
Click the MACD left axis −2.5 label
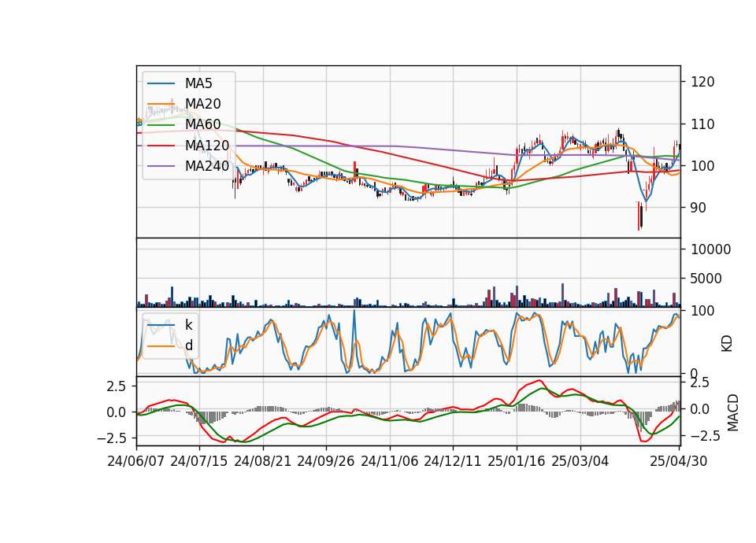(112, 438)
